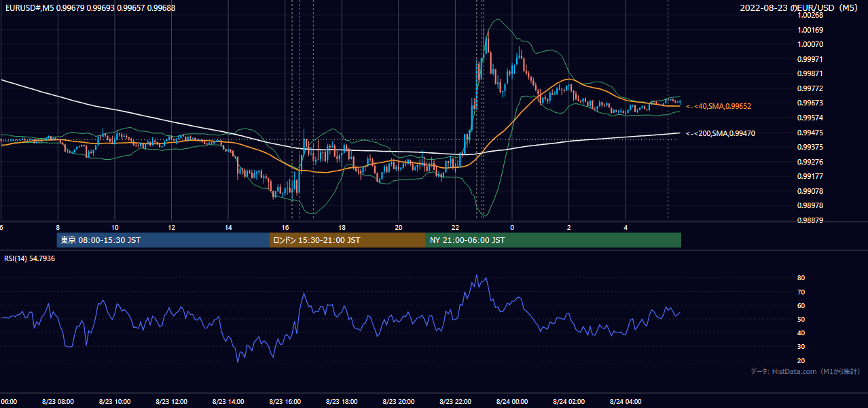868x408 pixels.
Task: Click the 40 SMA label showing 0.99652
Action: click(719, 107)
